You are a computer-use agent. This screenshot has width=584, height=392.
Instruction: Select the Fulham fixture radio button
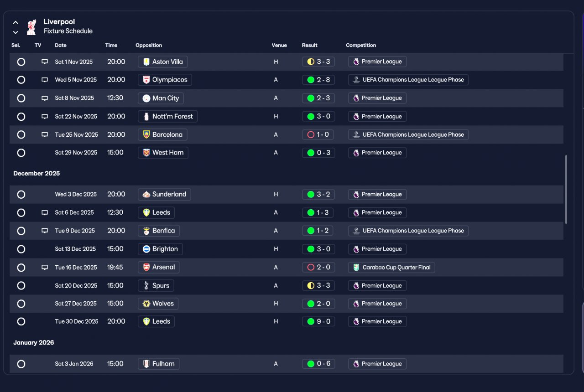(x=21, y=364)
